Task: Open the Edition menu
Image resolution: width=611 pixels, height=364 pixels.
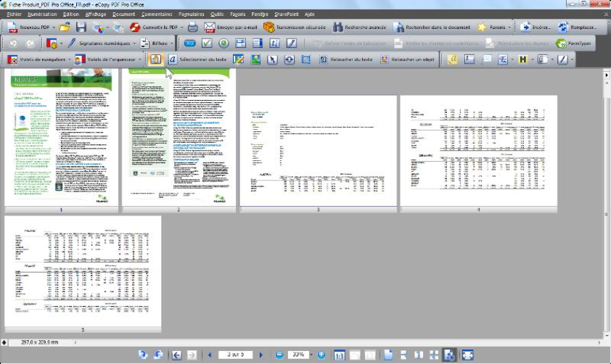Action: tap(71, 14)
